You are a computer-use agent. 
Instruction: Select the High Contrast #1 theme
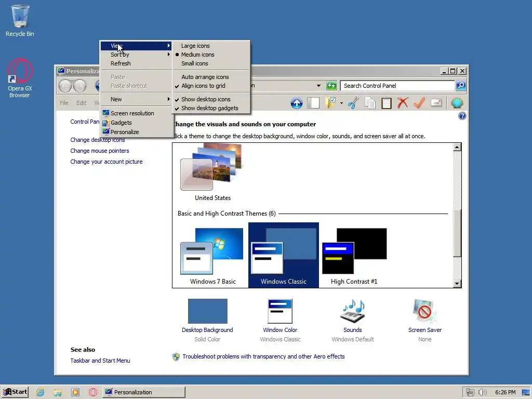(x=354, y=256)
